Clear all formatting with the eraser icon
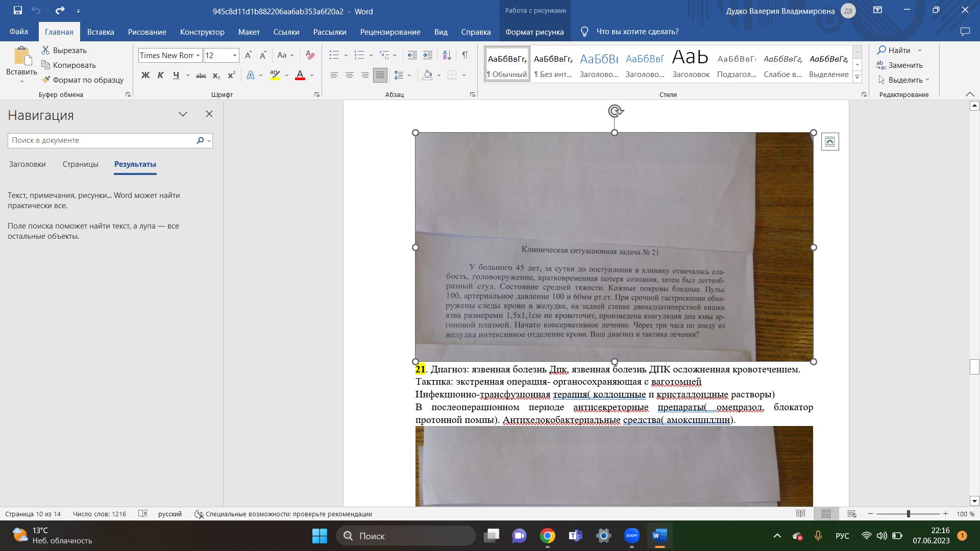The height and width of the screenshot is (551, 980). [x=310, y=55]
